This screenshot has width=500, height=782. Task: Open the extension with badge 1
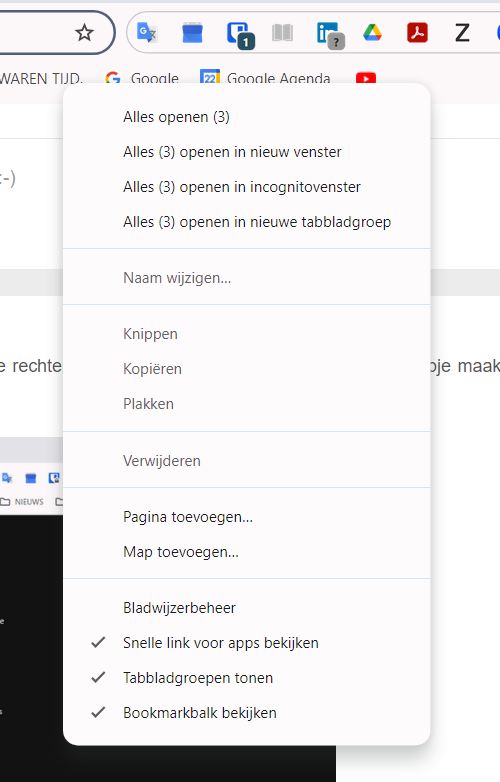tap(240, 34)
